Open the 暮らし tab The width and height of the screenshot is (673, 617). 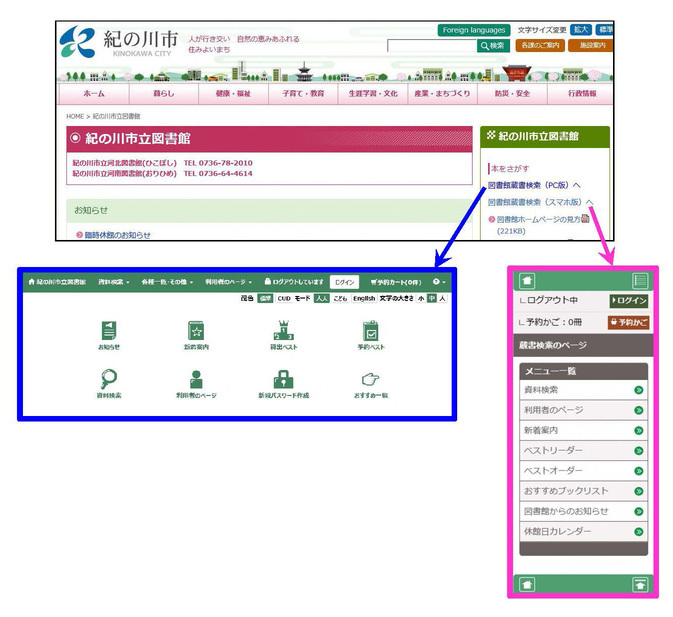[x=164, y=94]
